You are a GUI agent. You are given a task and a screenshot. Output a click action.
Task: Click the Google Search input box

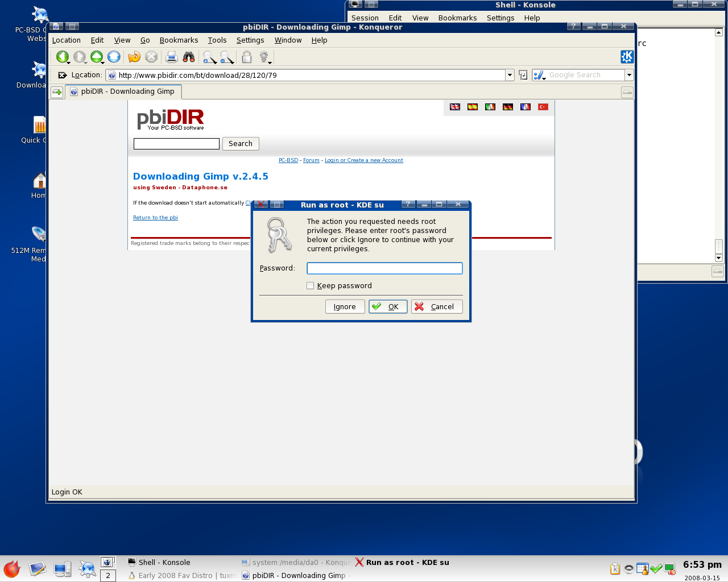pyautogui.click(x=586, y=75)
